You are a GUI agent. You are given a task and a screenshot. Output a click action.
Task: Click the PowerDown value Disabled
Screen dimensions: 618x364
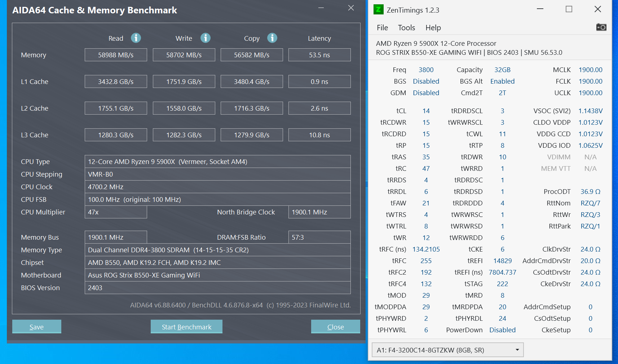click(502, 330)
